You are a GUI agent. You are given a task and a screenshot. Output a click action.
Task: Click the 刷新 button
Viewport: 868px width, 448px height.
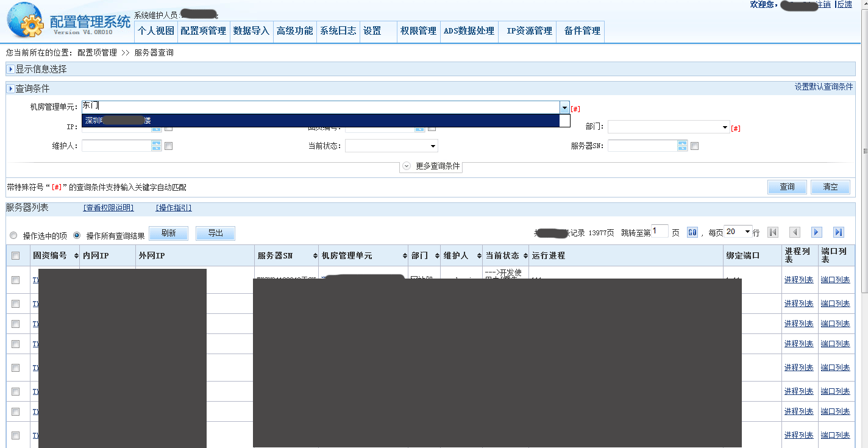pyautogui.click(x=168, y=233)
